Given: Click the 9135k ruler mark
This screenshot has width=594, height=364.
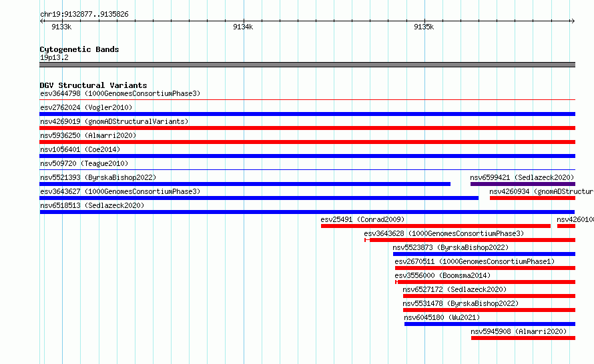Looking at the screenshot, I should pos(424,27).
